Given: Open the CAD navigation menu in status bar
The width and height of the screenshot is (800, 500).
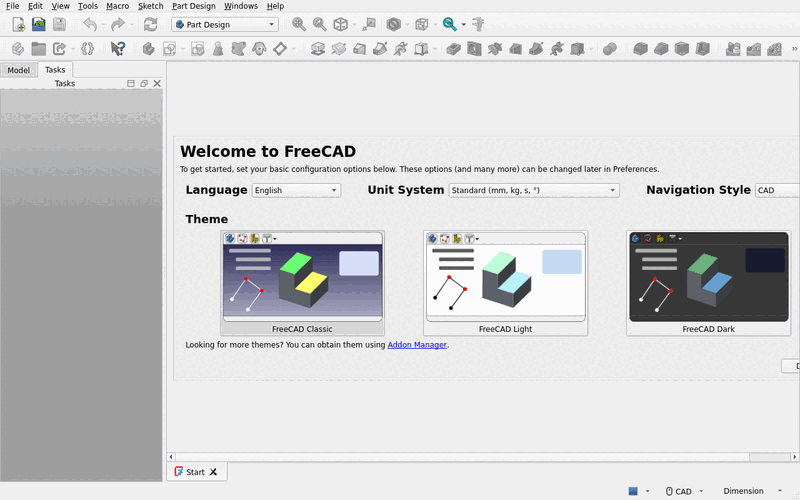Looking at the screenshot, I should coord(684,491).
